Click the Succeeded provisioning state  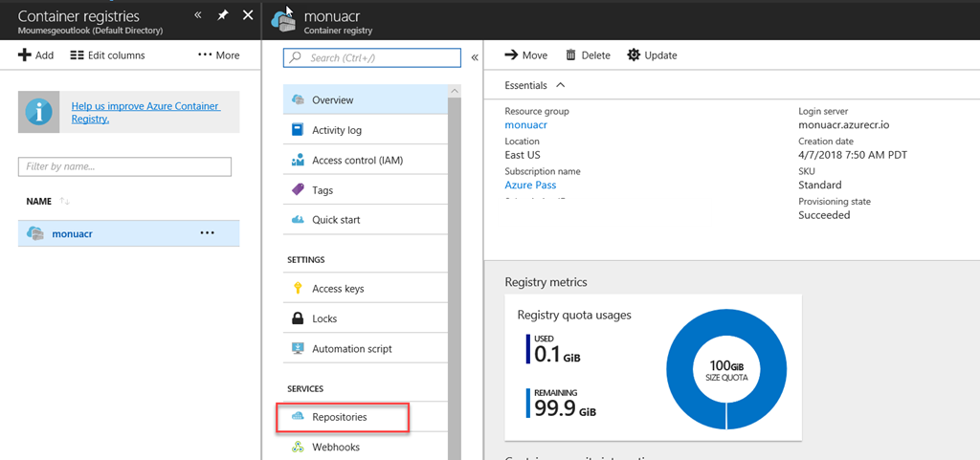click(x=824, y=215)
